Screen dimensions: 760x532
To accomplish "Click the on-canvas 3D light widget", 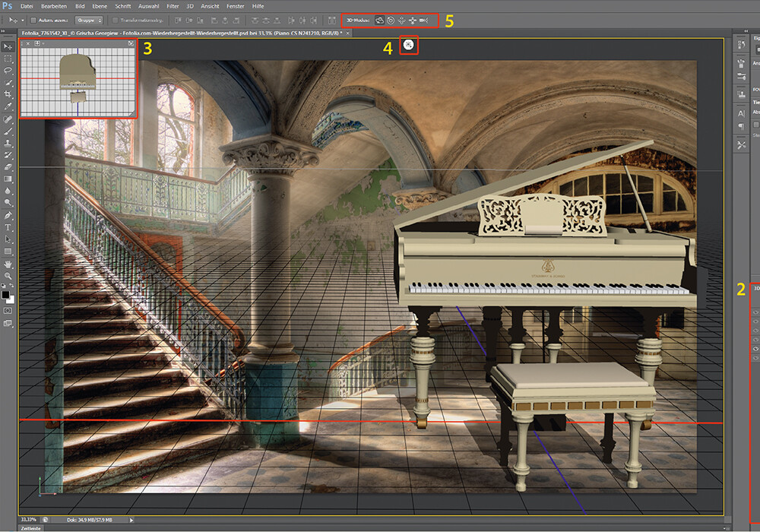I will tap(409, 45).
